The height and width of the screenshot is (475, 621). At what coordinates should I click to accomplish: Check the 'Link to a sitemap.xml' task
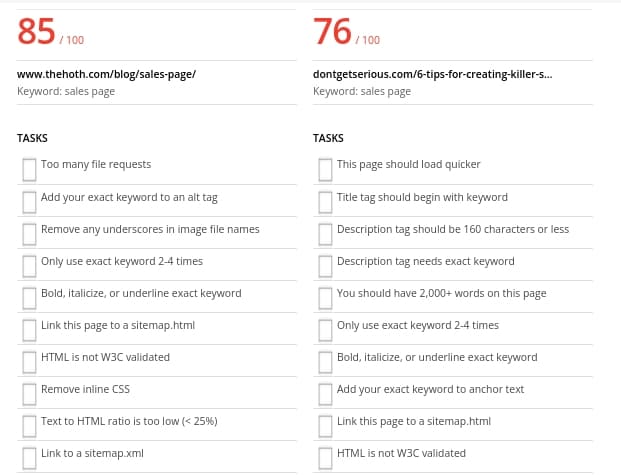29,458
